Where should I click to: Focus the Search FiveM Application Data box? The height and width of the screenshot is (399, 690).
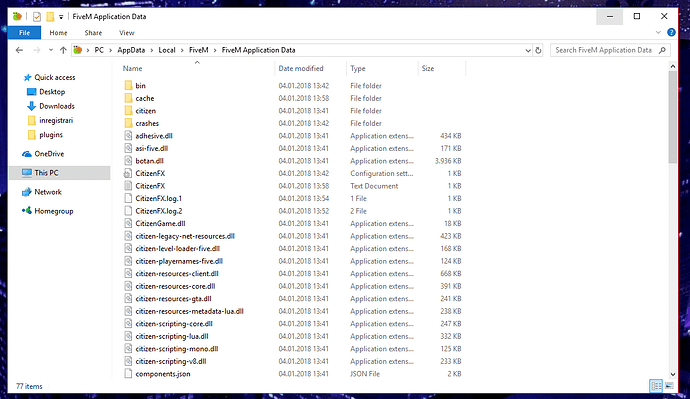[x=610, y=50]
